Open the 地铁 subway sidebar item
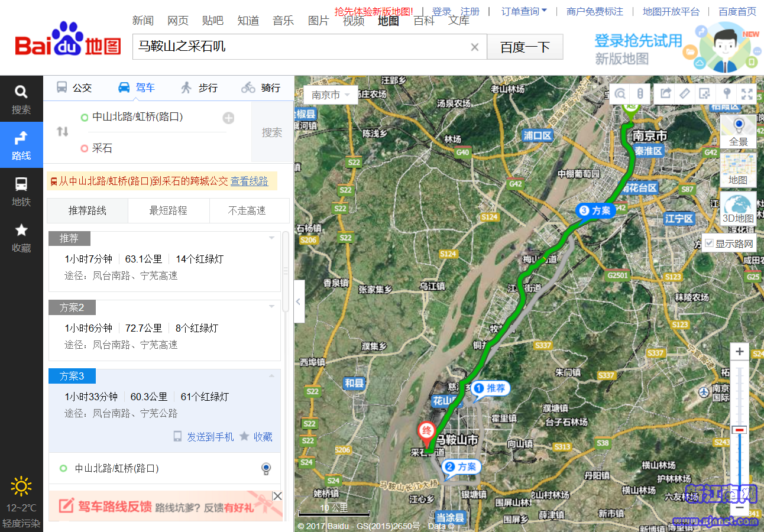Screen dimensions: 764x532 (x=21, y=191)
